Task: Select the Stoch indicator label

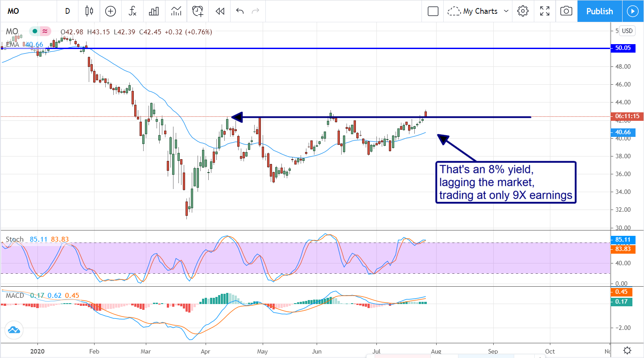Action: click(x=14, y=239)
